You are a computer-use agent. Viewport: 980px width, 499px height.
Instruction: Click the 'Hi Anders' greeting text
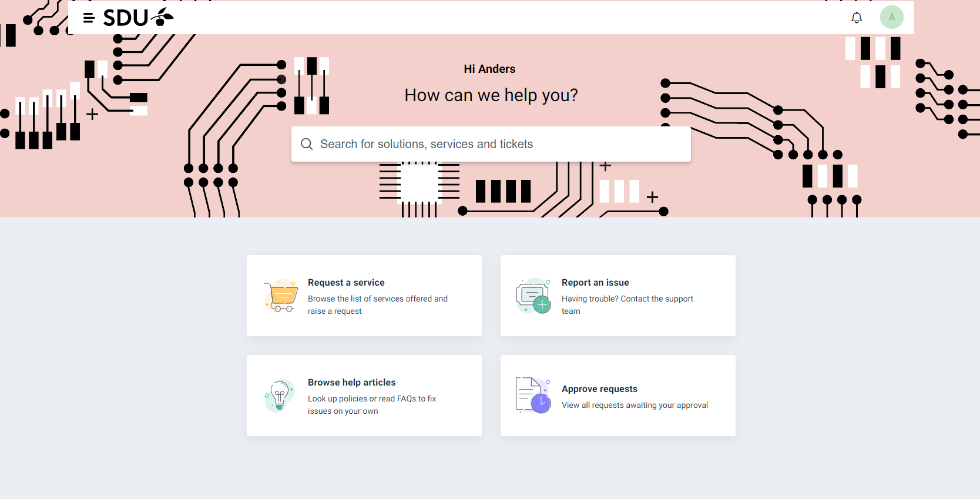tap(489, 69)
